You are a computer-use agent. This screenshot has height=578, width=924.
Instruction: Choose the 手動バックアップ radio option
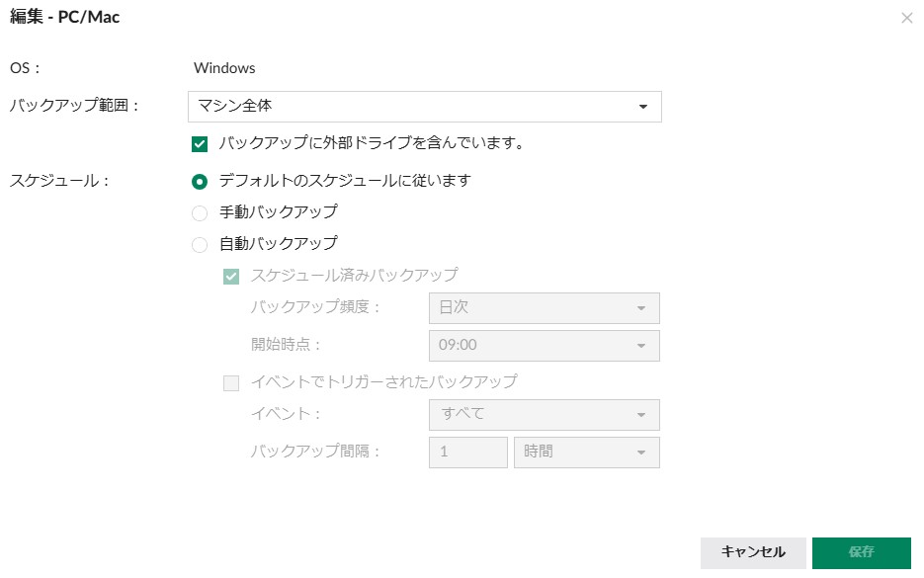pyautogui.click(x=200, y=213)
